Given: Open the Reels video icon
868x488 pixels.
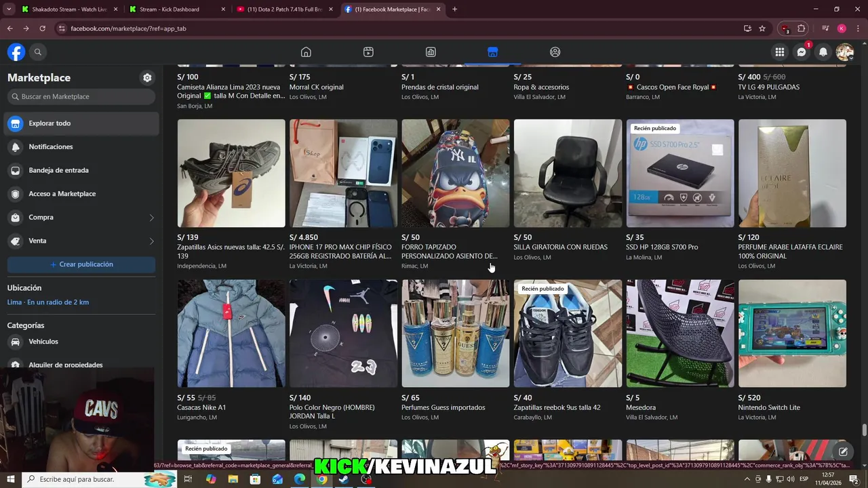Looking at the screenshot, I should [x=368, y=52].
